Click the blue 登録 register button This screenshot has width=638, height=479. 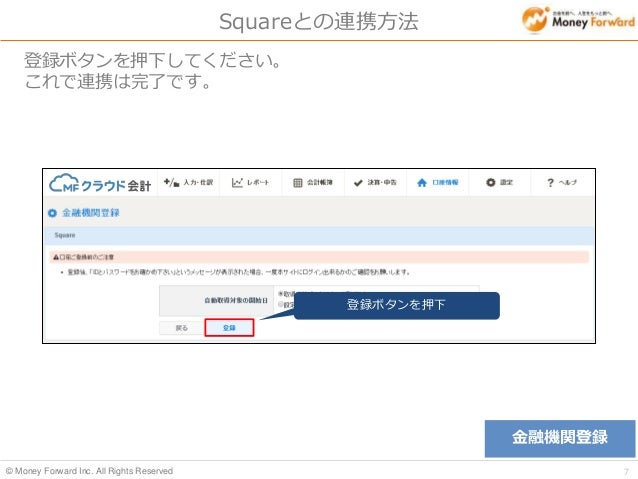[x=229, y=328]
